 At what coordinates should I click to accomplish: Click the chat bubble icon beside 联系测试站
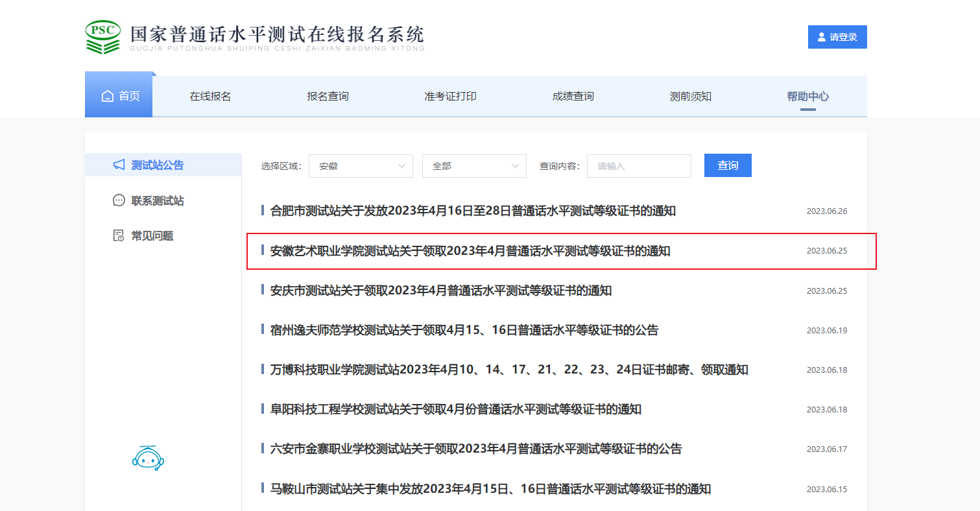(119, 200)
